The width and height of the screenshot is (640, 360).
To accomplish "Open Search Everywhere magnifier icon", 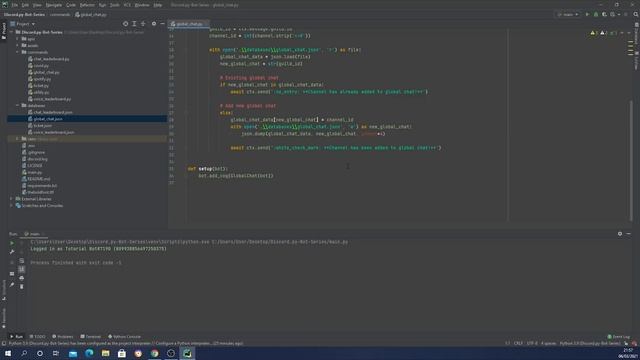I will pos(636,14).
